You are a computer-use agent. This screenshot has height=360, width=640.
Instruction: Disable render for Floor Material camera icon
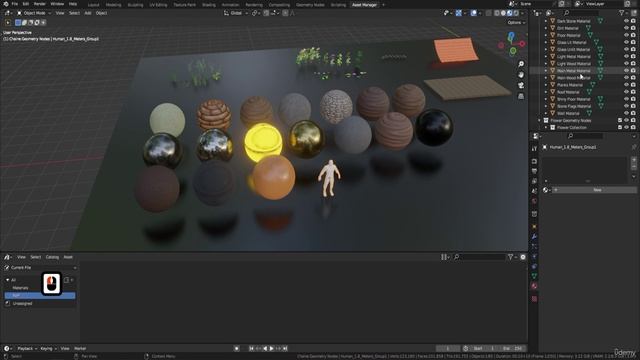[x=633, y=35]
